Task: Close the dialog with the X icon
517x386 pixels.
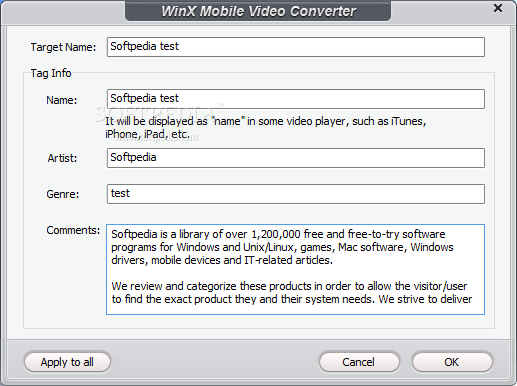Action: [x=498, y=8]
